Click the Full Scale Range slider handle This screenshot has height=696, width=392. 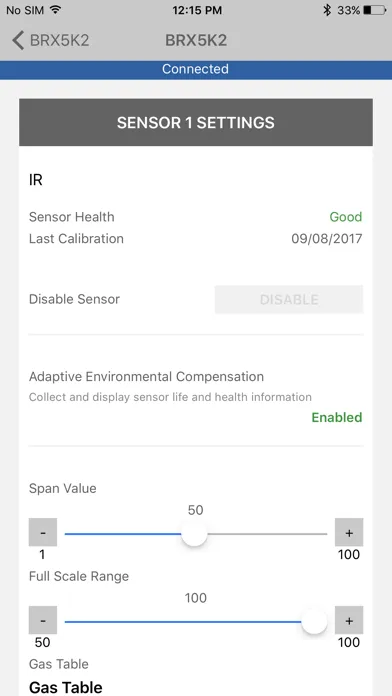[314, 622]
